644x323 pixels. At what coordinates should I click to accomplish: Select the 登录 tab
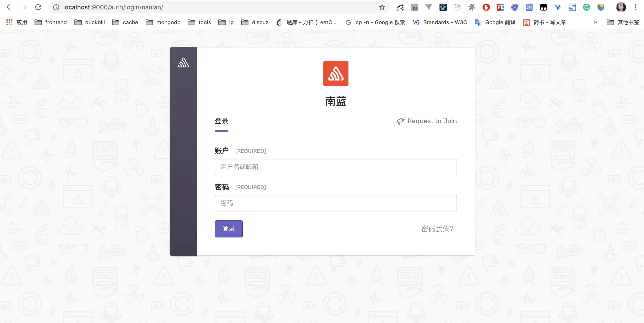[221, 121]
